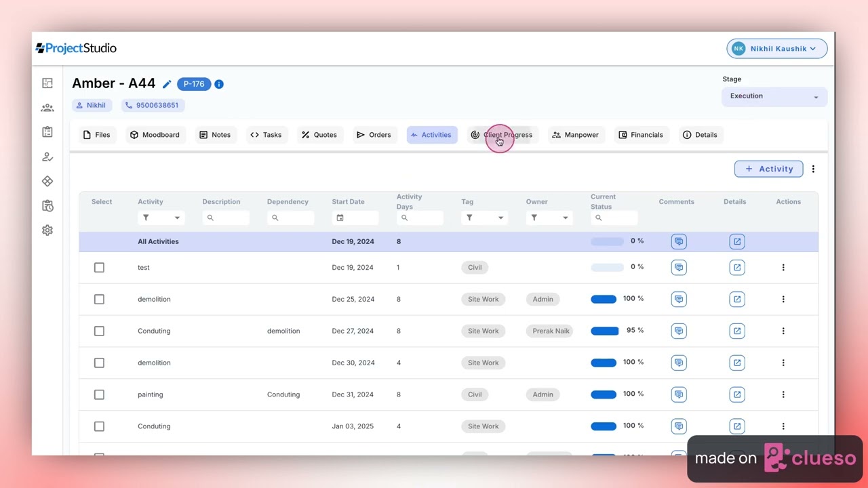This screenshot has width=868, height=488.
Task: Check the box for Dec 25 demolition row
Action: click(x=99, y=299)
